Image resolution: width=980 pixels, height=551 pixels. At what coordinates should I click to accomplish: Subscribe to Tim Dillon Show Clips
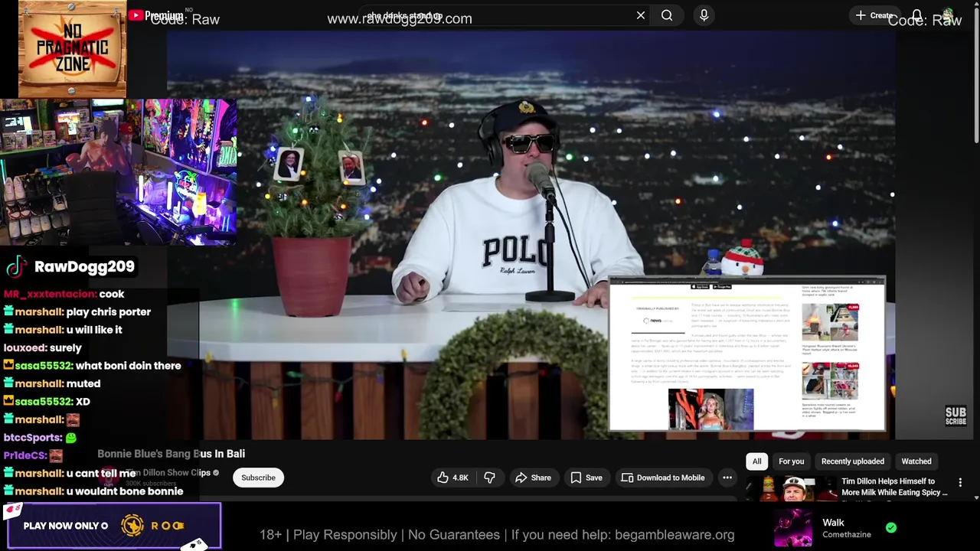tap(258, 478)
